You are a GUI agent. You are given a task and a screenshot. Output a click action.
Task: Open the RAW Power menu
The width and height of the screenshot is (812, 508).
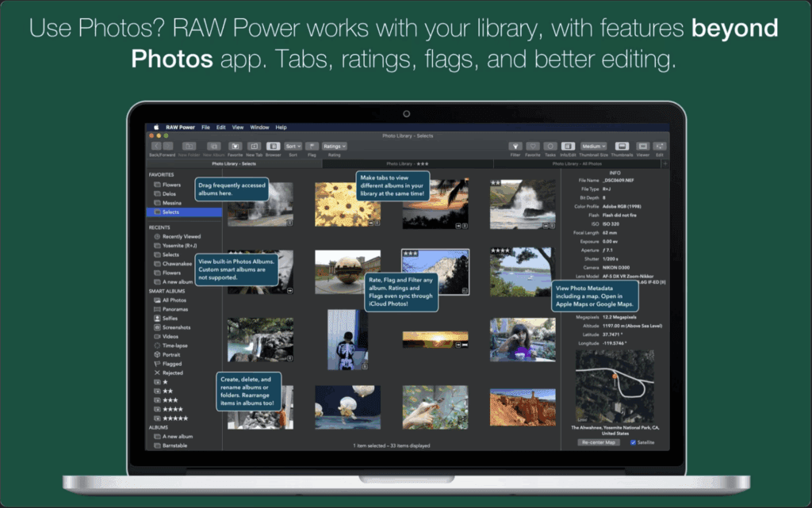[x=180, y=128]
